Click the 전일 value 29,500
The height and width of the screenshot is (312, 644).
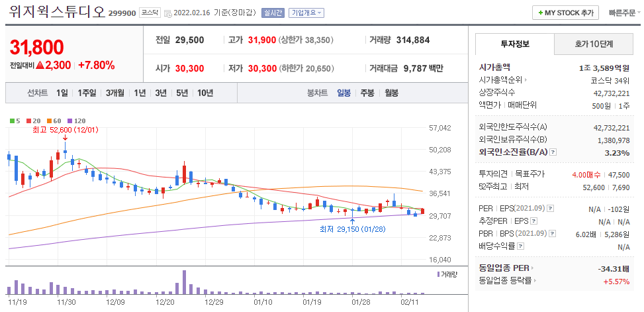tap(189, 40)
